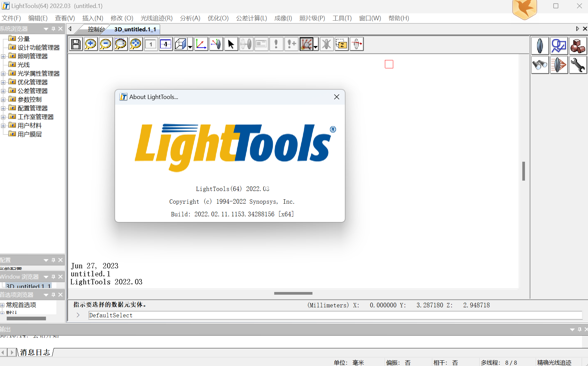Switch to single view layout icon
This screenshot has height=366, width=588.
[x=151, y=44]
